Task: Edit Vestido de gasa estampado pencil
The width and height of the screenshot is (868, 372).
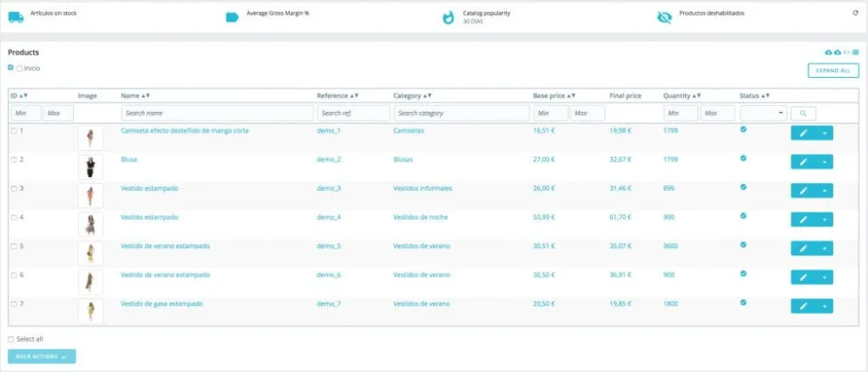Action: click(x=804, y=306)
